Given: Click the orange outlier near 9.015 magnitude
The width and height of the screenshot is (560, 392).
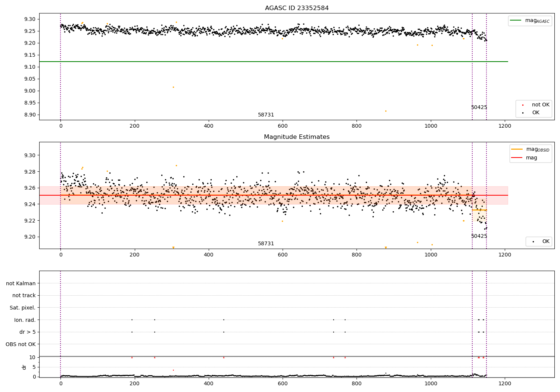Looking at the screenshot, I should pyautogui.click(x=173, y=87).
